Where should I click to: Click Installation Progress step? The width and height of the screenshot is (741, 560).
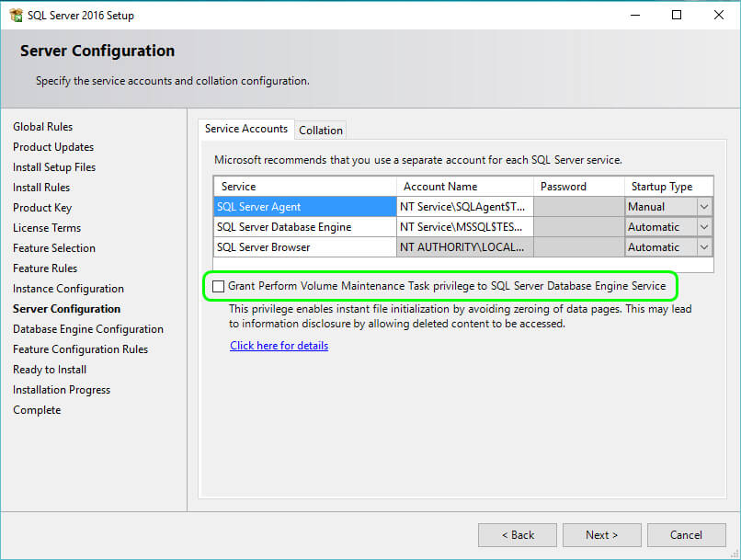point(62,390)
